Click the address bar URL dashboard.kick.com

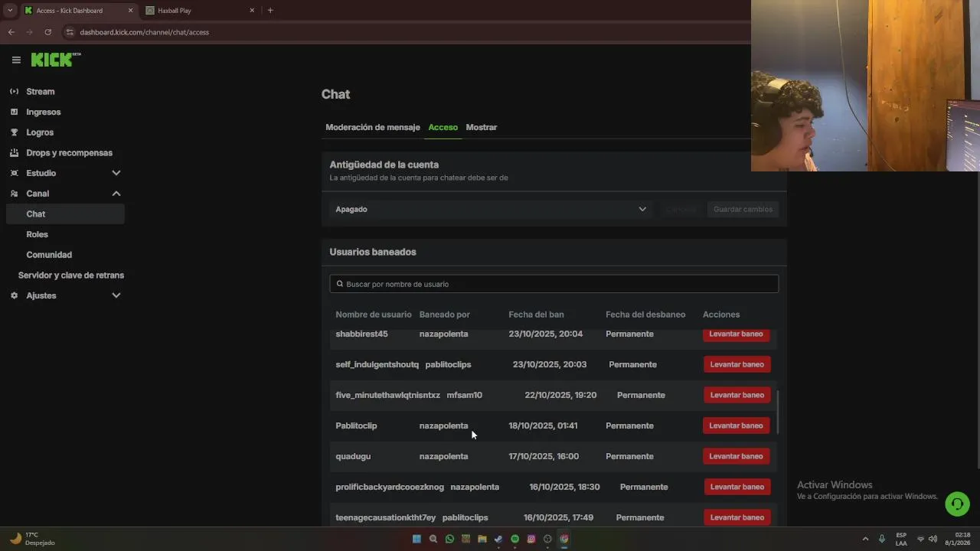(x=144, y=32)
